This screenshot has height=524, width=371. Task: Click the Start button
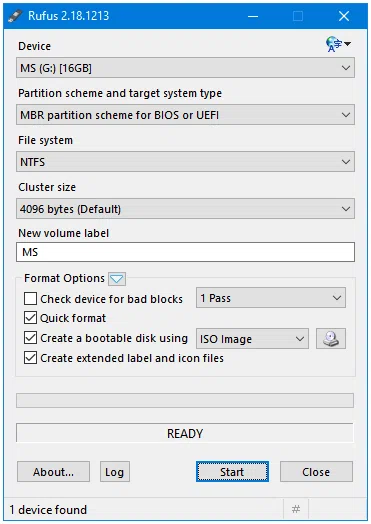coord(232,472)
